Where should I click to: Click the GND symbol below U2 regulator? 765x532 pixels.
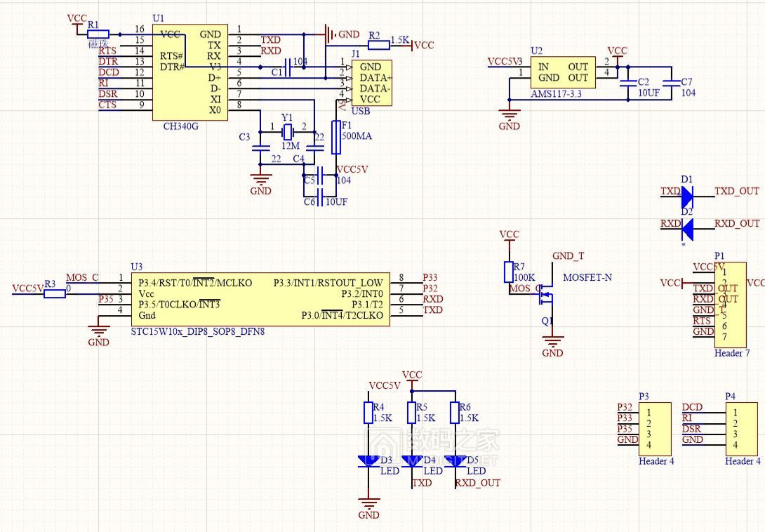click(x=509, y=115)
